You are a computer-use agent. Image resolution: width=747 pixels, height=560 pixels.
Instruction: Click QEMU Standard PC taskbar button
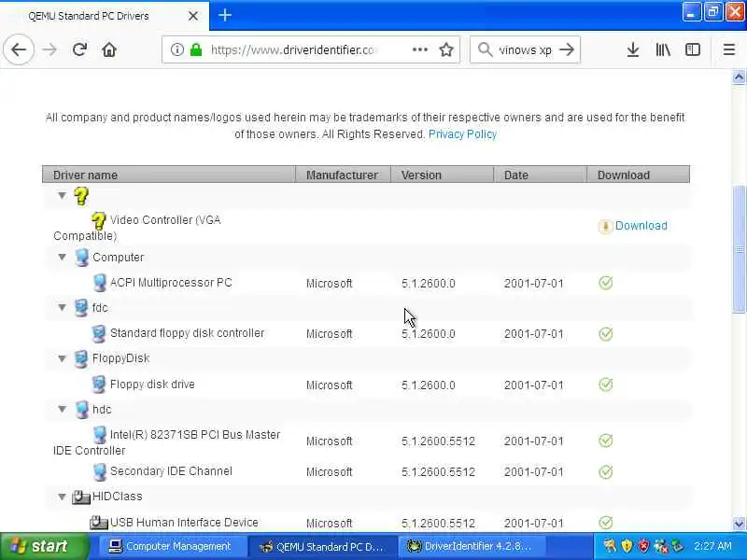click(x=322, y=546)
